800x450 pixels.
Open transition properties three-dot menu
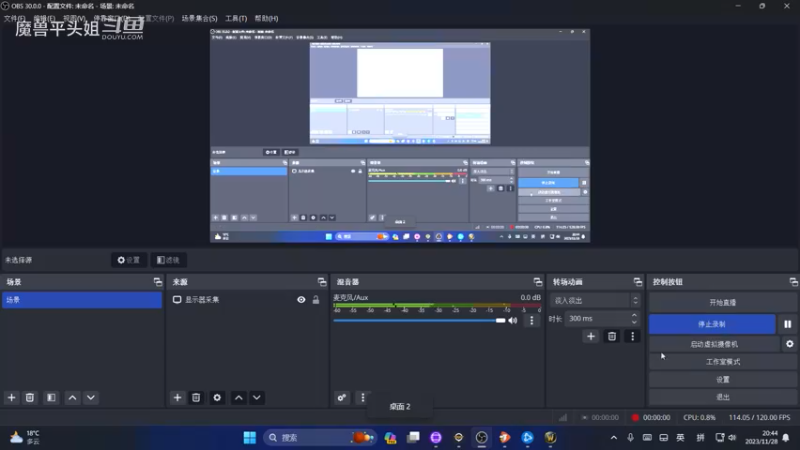(633, 336)
